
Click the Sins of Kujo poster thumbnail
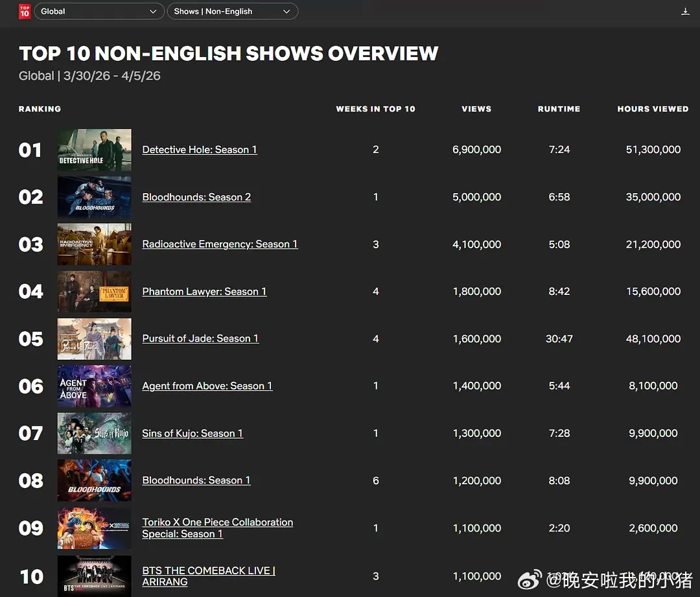(94, 433)
